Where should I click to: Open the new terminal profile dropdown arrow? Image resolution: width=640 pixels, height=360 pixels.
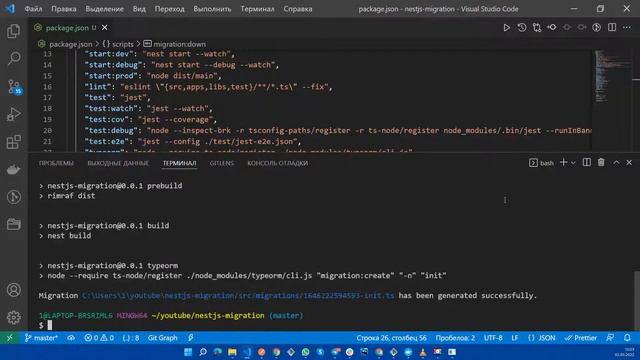[x=573, y=163]
